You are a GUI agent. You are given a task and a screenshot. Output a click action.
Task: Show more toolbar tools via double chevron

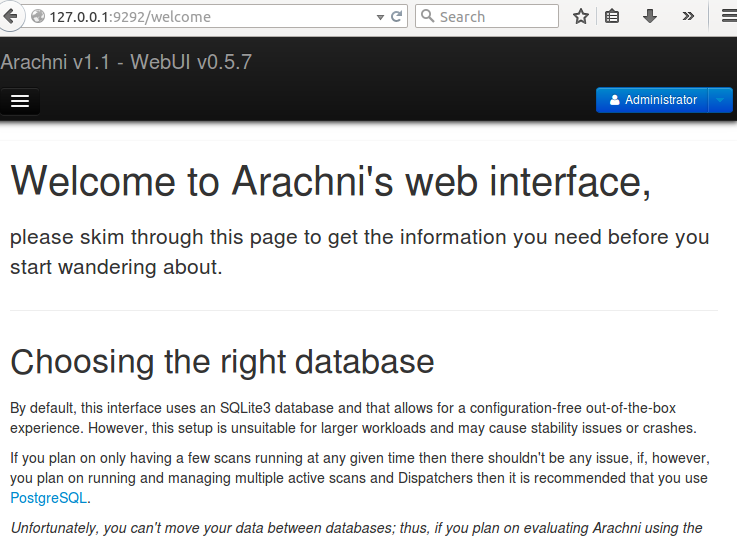(x=688, y=17)
